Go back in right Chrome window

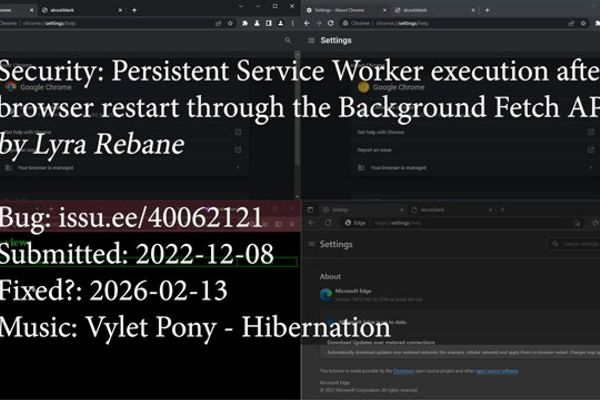click(x=307, y=23)
